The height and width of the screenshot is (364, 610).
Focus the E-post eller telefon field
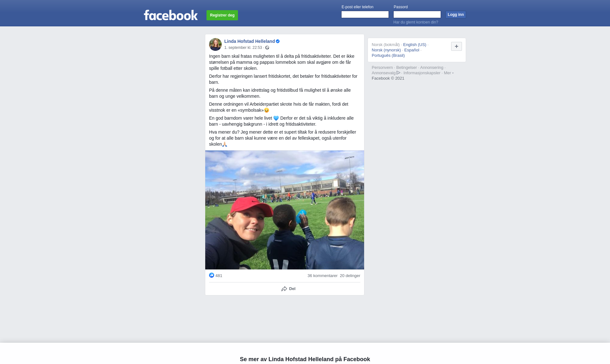tap(365, 15)
